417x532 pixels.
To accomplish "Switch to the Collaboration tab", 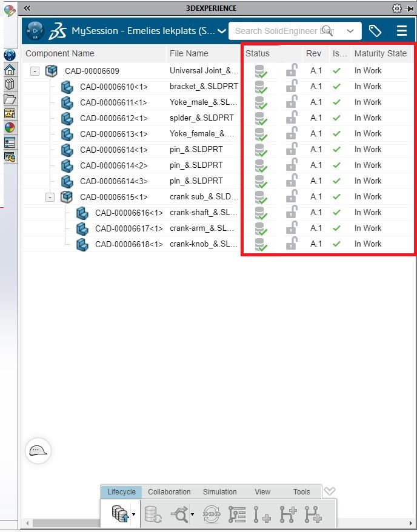I will pyautogui.click(x=169, y=492).
